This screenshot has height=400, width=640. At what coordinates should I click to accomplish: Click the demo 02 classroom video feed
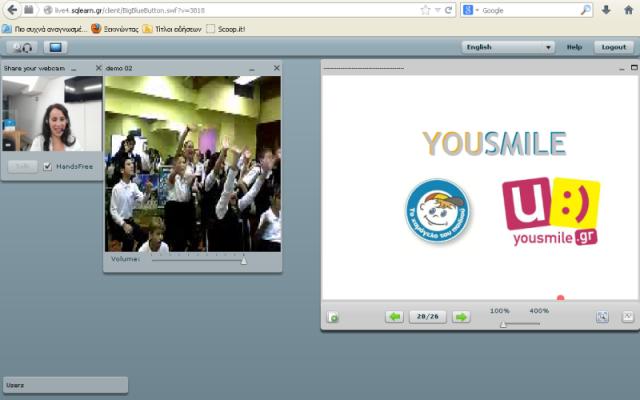[x=193, y=164]
